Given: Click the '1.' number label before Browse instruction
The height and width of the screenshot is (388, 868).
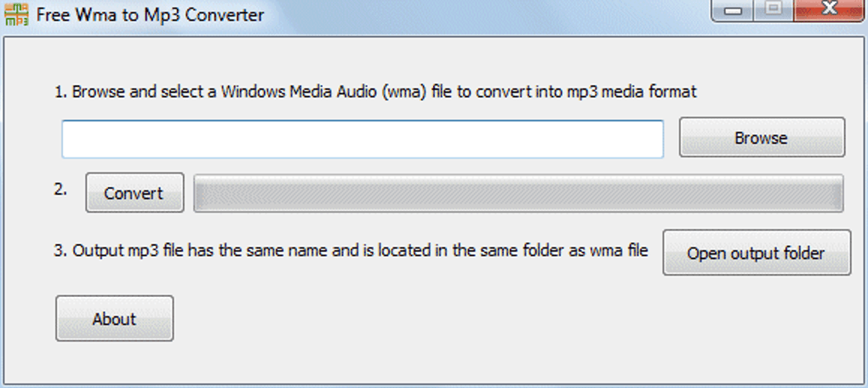Looking at the screenshot, I should pos(60,92).
